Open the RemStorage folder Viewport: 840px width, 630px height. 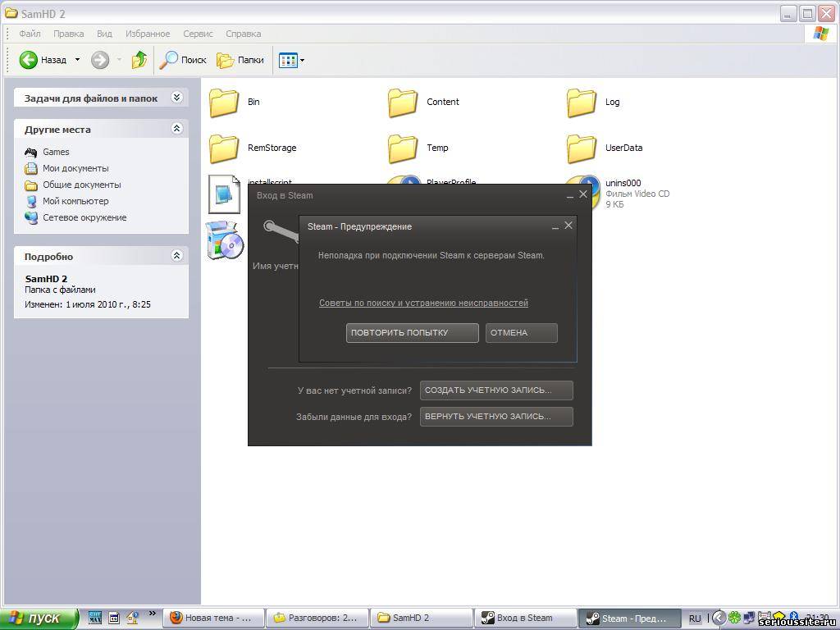point(223,148)
